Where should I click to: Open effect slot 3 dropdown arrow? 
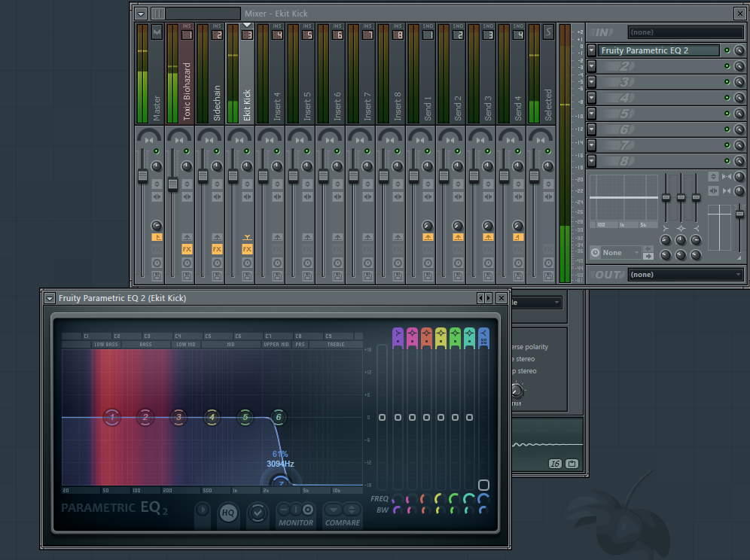(x=592, y=82)
